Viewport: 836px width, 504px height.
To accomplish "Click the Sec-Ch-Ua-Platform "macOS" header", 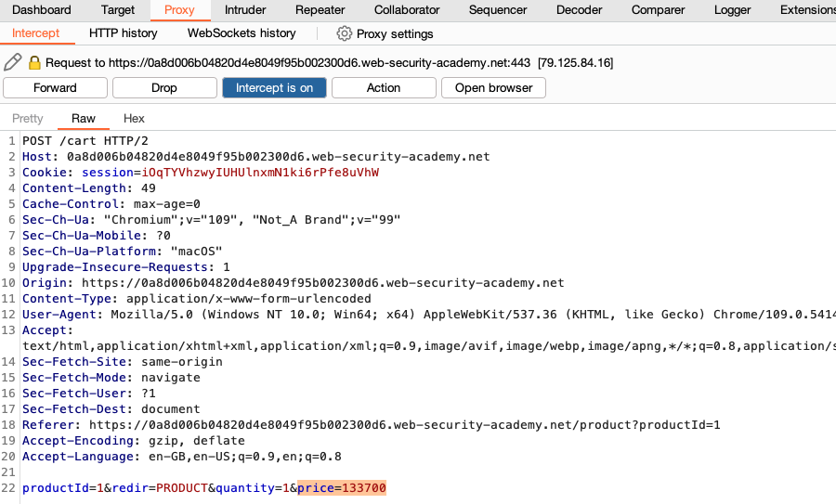I will click(x=122, y=251).
